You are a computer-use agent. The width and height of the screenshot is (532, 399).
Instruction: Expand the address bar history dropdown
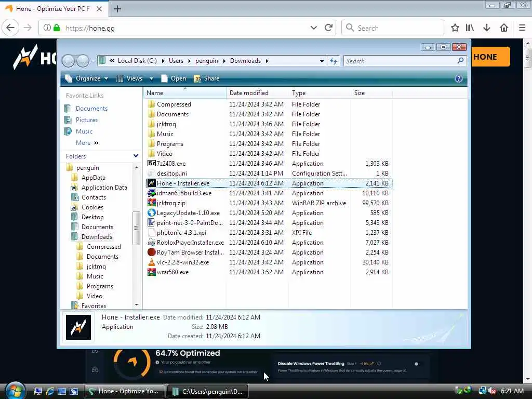tap(321, 61)
